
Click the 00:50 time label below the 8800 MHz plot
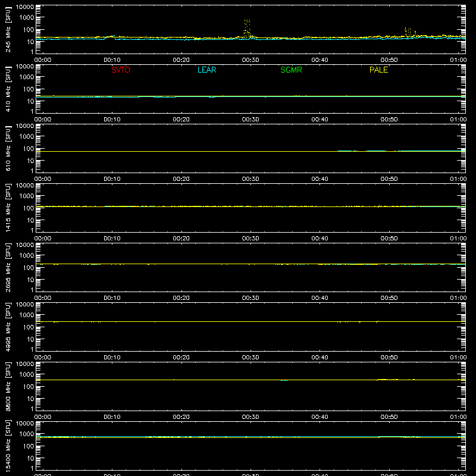tap(389, 417)
